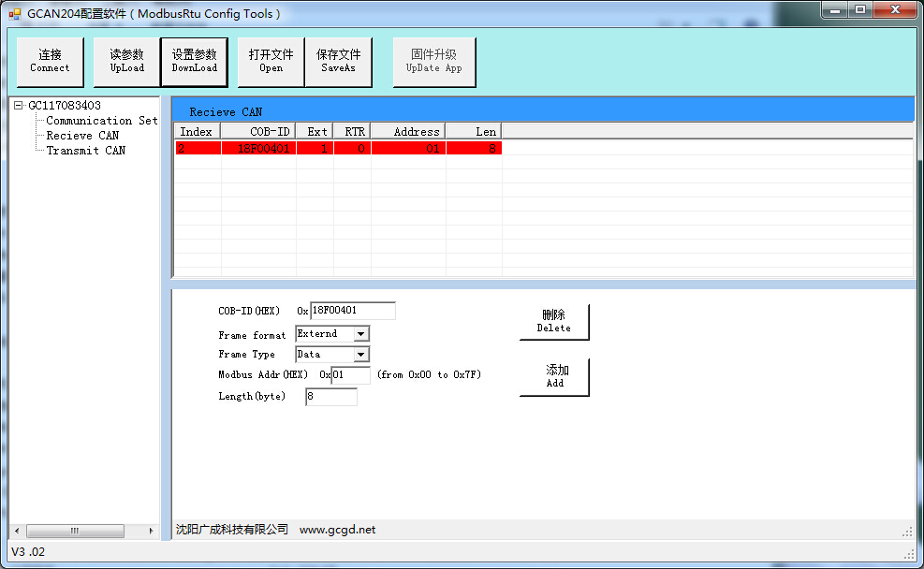Click the horizontal scrollbar below the tree panel
Screen dimensions: 924x569
pos(75,531)
